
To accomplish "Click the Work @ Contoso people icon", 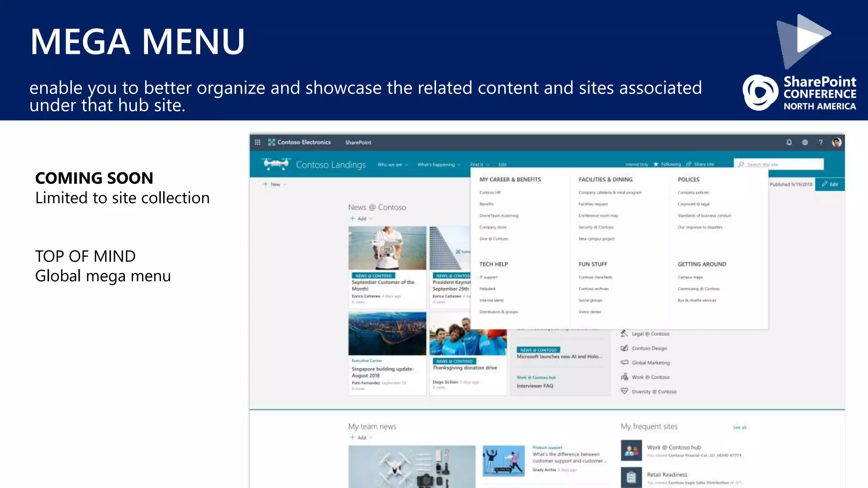I will [x=624, y=377].
